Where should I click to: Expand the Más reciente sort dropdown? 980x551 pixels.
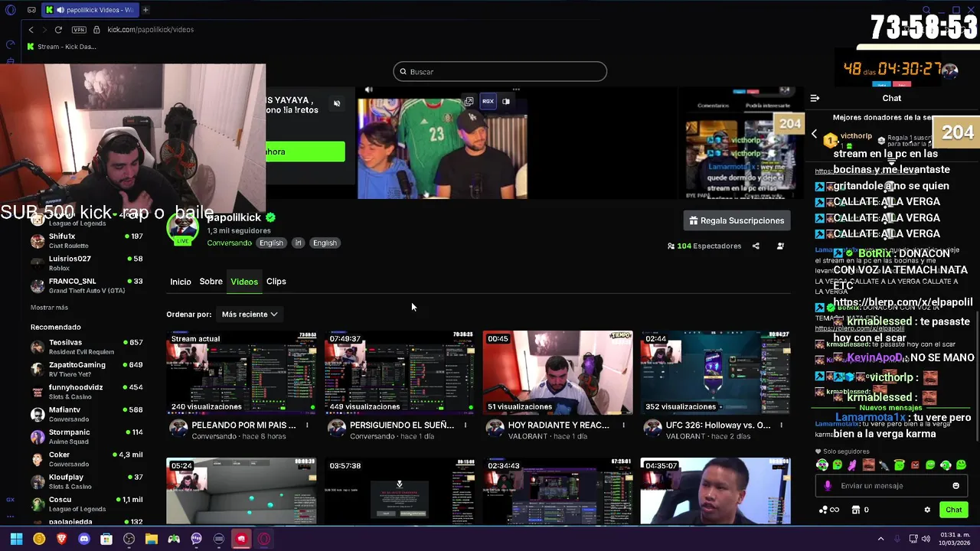click(249, 315)
